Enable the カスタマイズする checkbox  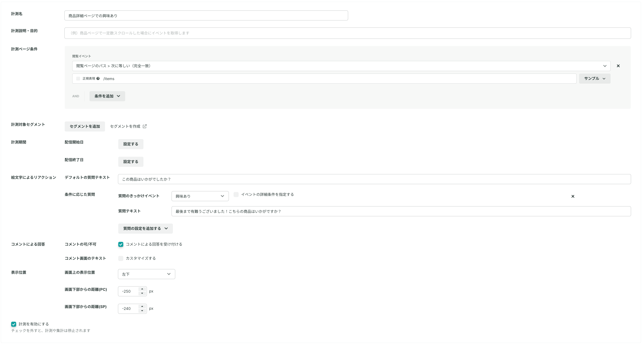coord(121,258)
